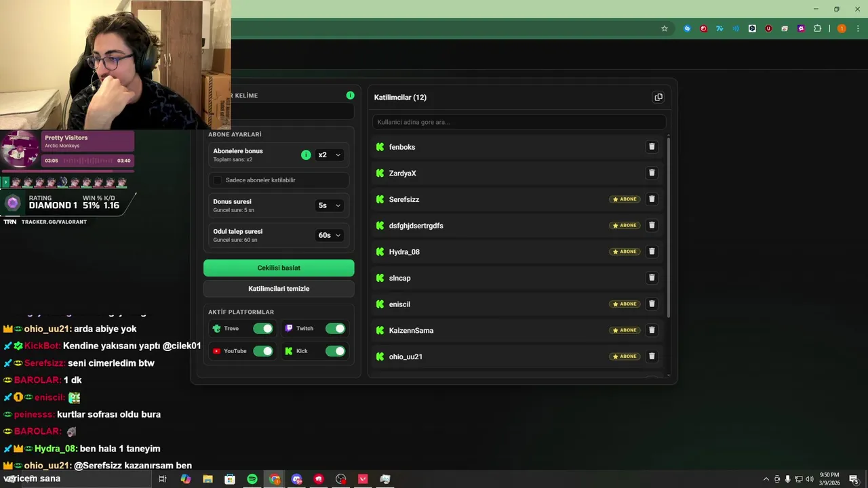Open Task View on the taskbar
The width and height of the screenshot is (868, 488).
tap(163, 479)
